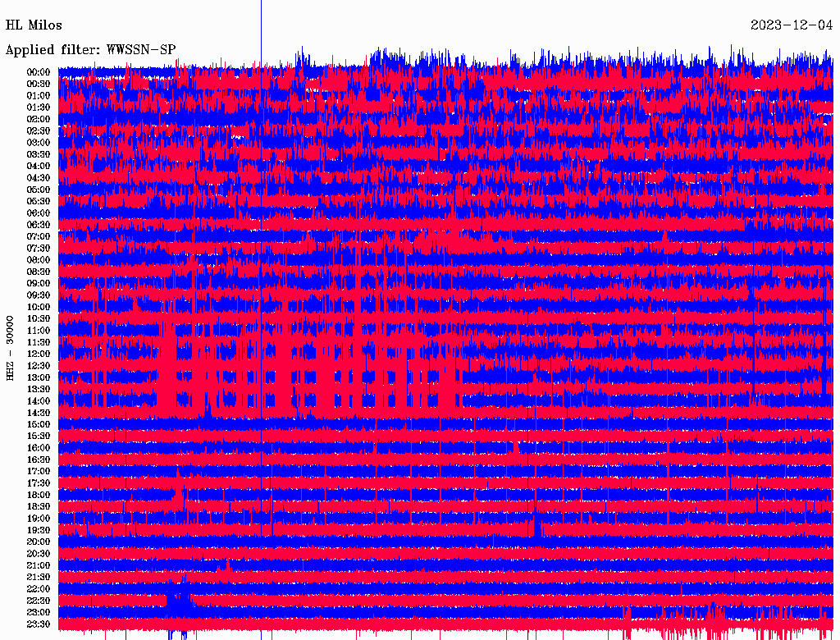Click the 21:00 time row label
This screenshot has width=840, height=640.
pyautogui.click(x=38, y=565)
